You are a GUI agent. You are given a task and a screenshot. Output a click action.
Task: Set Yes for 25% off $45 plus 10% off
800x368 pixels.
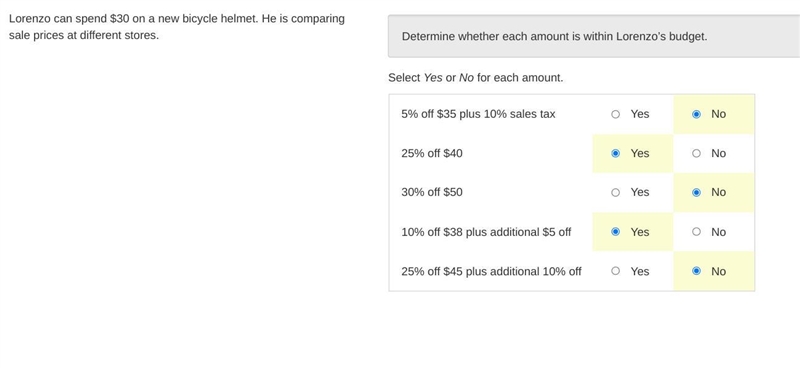point(615,271)
